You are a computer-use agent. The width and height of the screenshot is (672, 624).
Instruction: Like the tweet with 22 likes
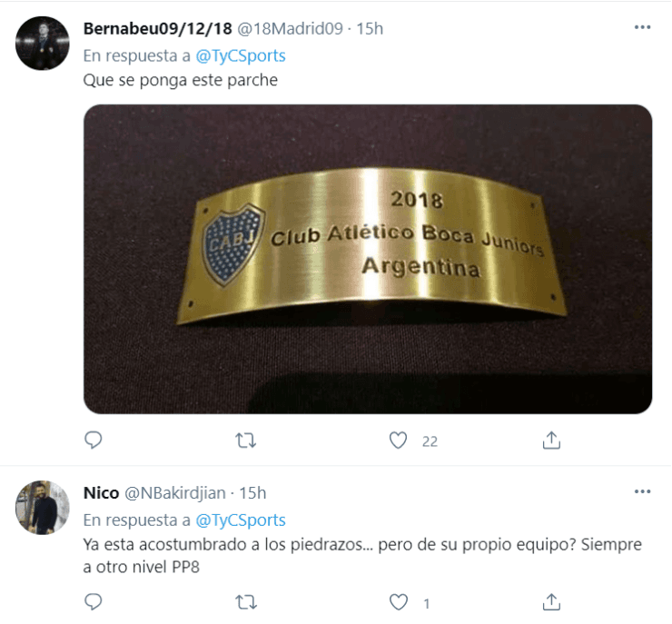click(x=398, y=441)
